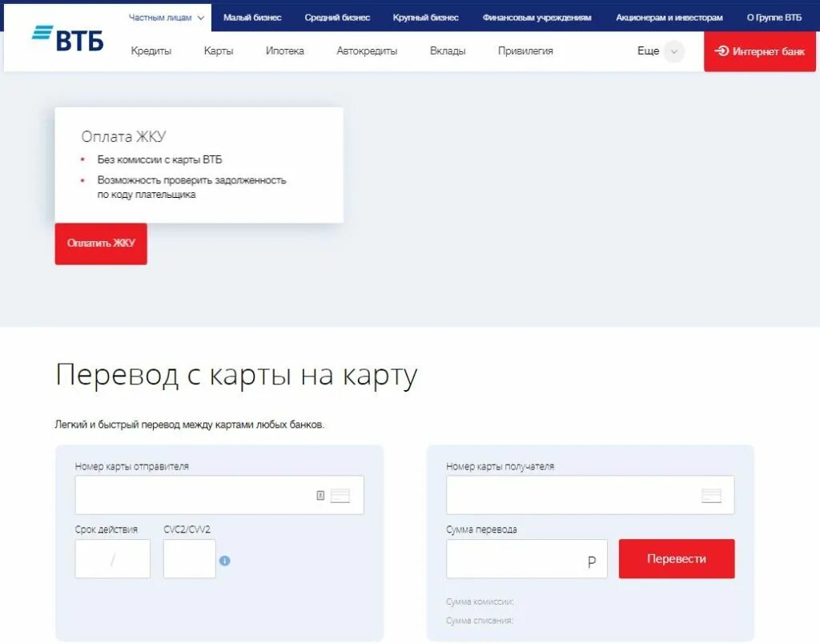Click the Сумма списания label
The height and width of the screenshot is (644, 820).
(480, 621)
